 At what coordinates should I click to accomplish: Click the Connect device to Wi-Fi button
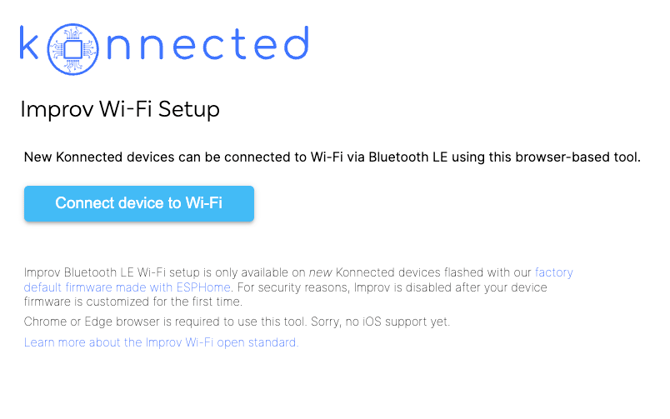click(x=139, y=203)
